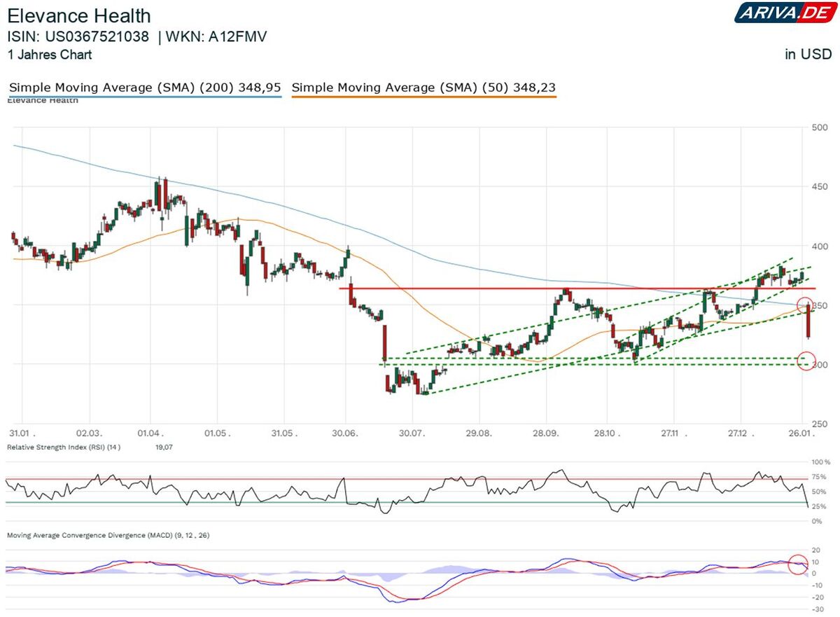The image size is (840, 617).
Task: Click the 28.09. date axis label
Action: pyautogui.click(x=546, y=434)
